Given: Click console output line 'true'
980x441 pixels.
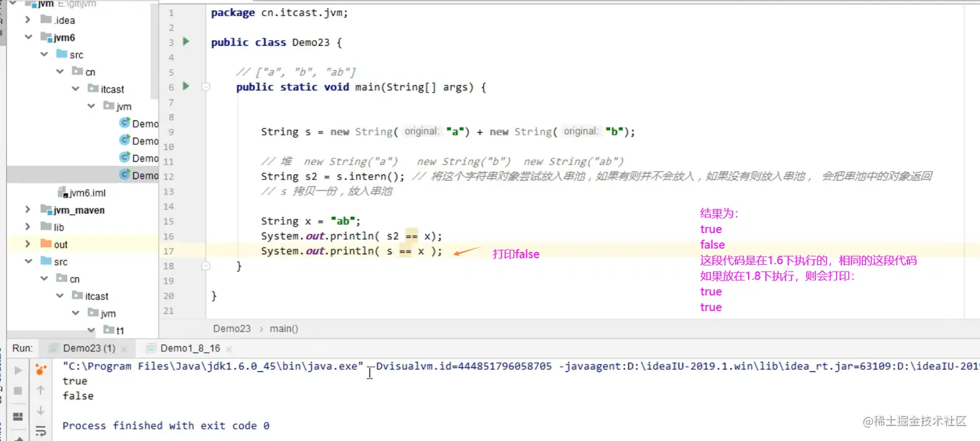Looking at the screenshot, I should pos(75,381).
